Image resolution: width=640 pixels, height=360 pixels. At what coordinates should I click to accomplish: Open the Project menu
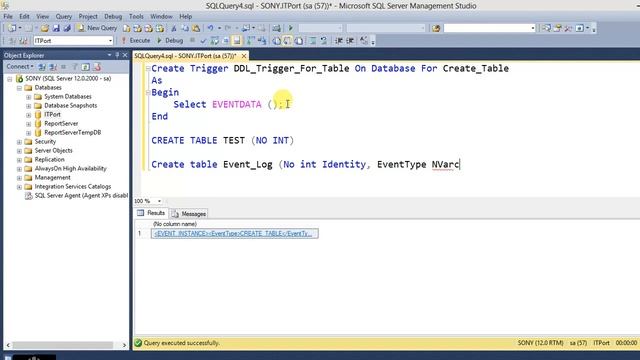point(88,16)
